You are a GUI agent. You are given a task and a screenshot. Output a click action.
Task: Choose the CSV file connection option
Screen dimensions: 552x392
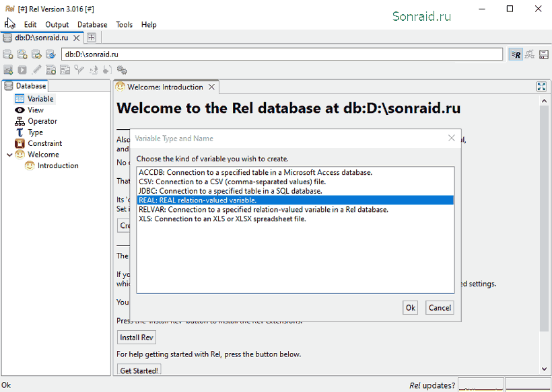coord(296,182)
